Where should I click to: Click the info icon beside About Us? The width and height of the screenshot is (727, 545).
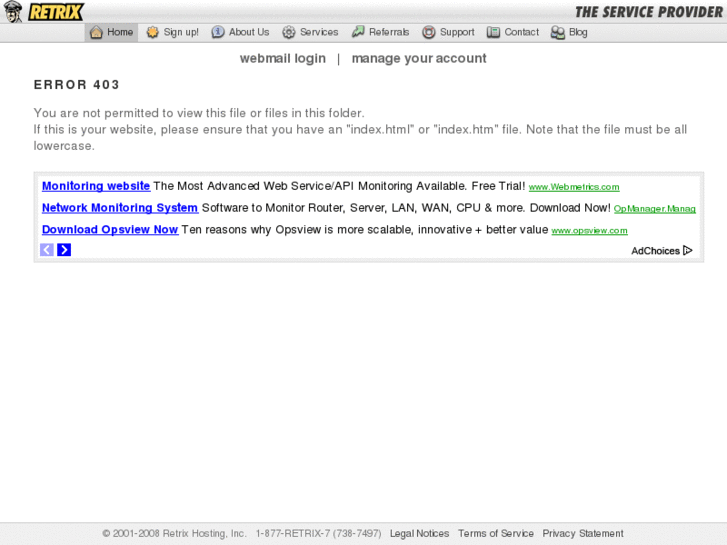point(218,32)
